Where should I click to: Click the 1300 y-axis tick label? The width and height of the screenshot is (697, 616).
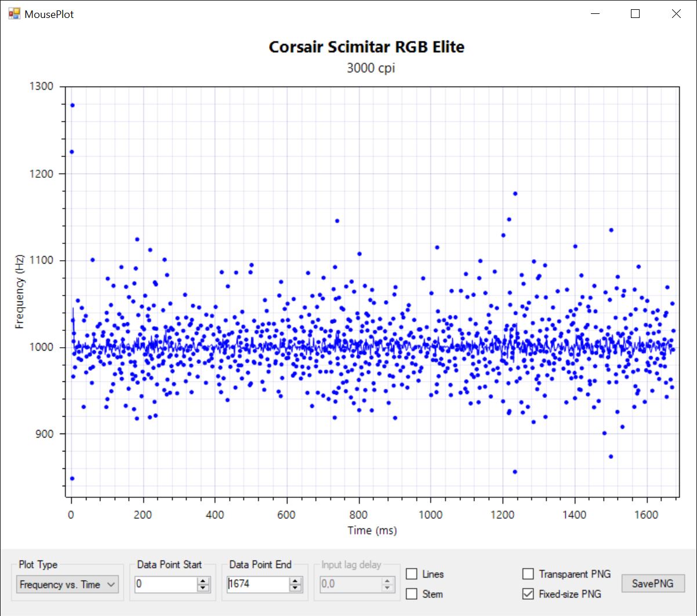[41, 86]
